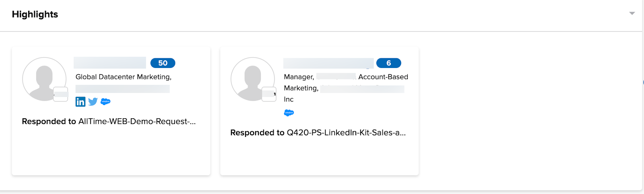Image resolution: width=644 pixels, height=194 pixels.
Task: Open the LinkedIn profile icon
Action: pyautogui.click(x=80, y=101)
